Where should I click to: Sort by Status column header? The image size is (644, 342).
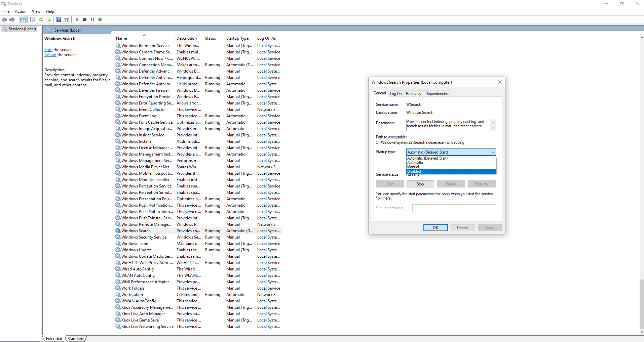213,38
